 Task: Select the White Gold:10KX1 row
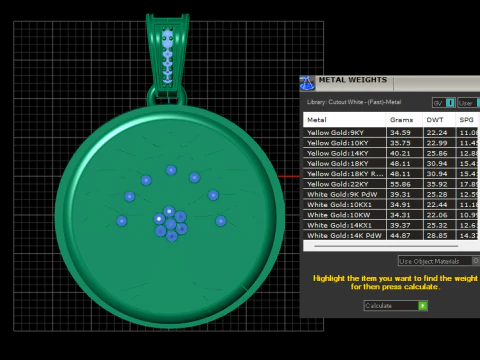[390, 204]
